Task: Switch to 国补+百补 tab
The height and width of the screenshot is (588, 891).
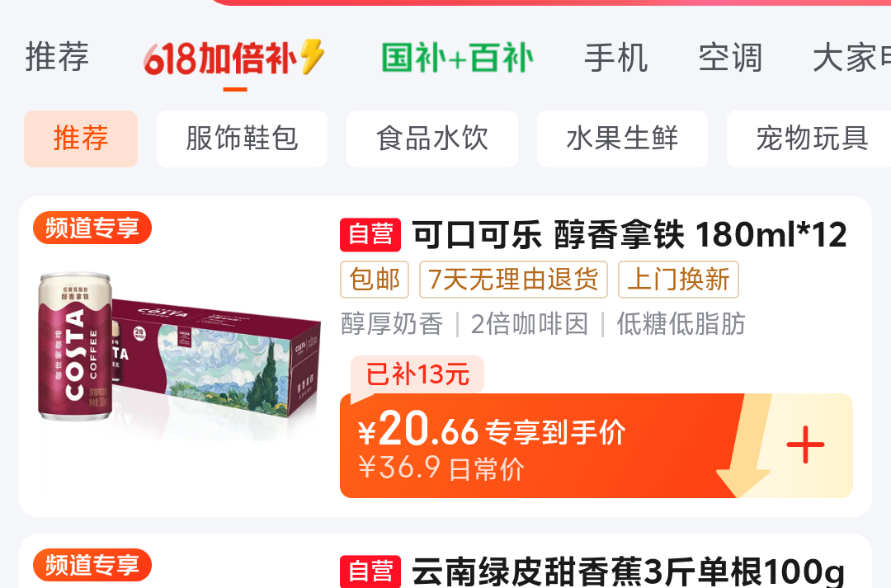Action: [x=457, y=58]
